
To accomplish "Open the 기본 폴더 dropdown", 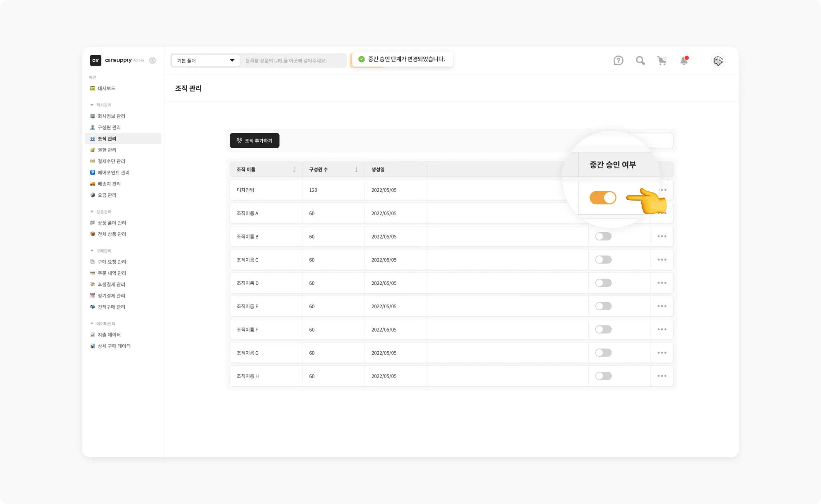I will pyautogui.click(x=205, y=60).
